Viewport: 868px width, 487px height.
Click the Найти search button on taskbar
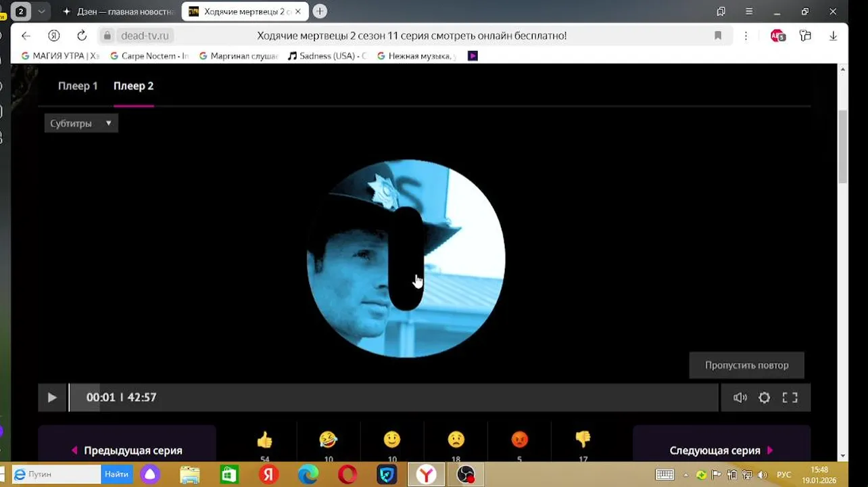pos(116,474)
